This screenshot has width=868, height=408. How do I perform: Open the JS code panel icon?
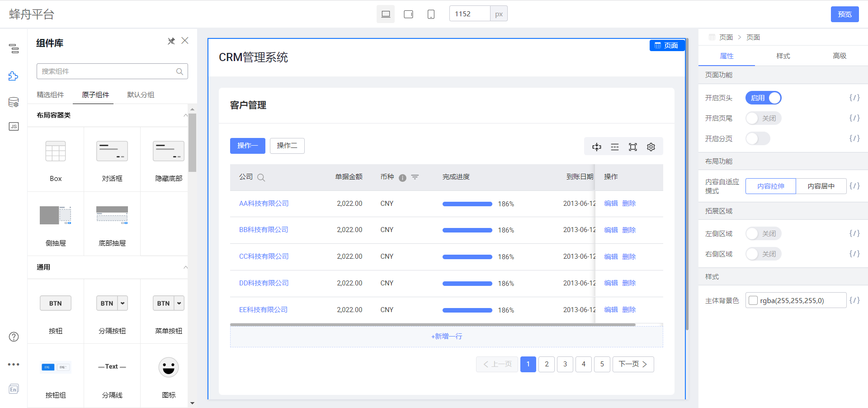coord(14,126)
